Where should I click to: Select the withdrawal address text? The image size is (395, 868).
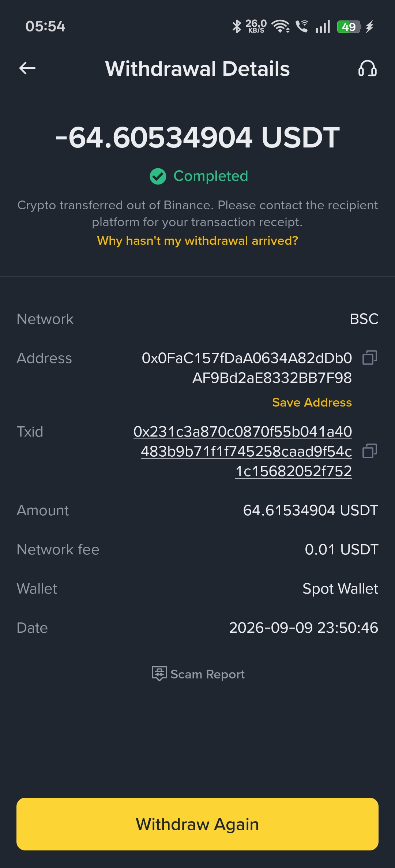pos(247,368)
